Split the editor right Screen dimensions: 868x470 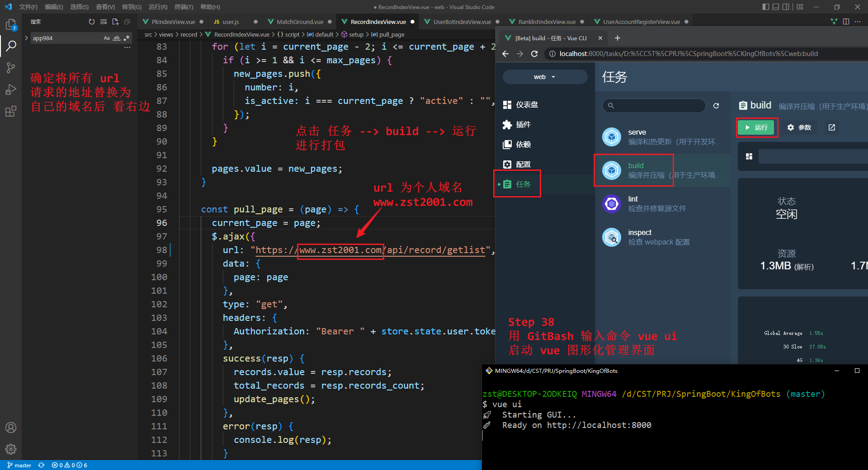[846, 22]
